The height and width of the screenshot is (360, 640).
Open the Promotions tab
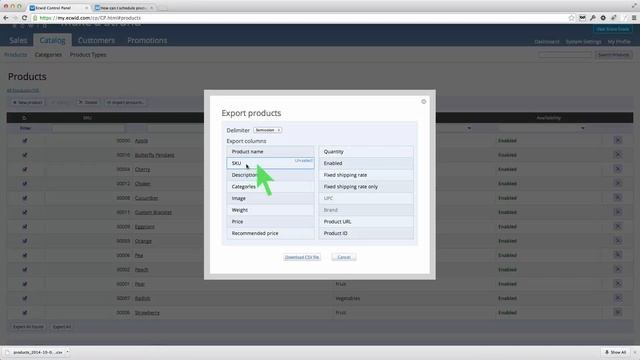tap(147, 40)
